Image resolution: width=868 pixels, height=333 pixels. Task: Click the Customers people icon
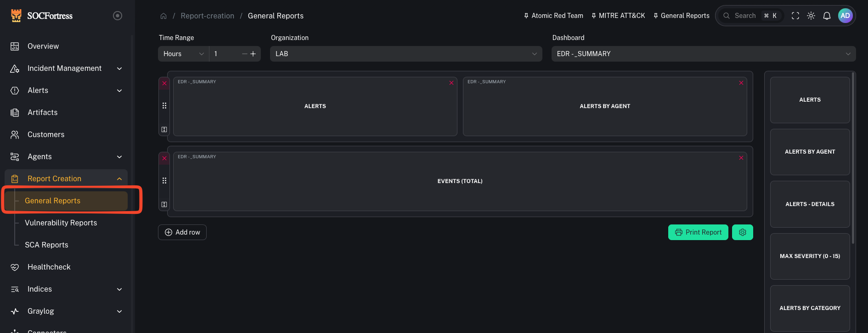[15, 134]
